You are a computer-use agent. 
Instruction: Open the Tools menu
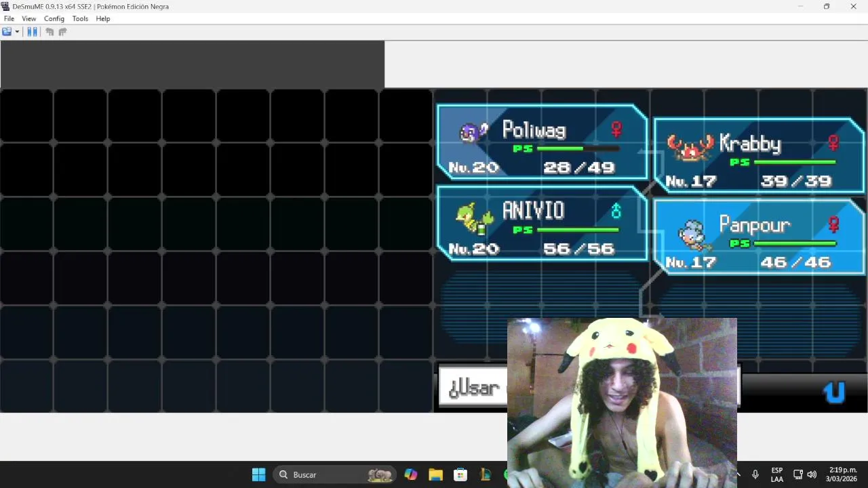pyautogui.click(x=80, y=19)
